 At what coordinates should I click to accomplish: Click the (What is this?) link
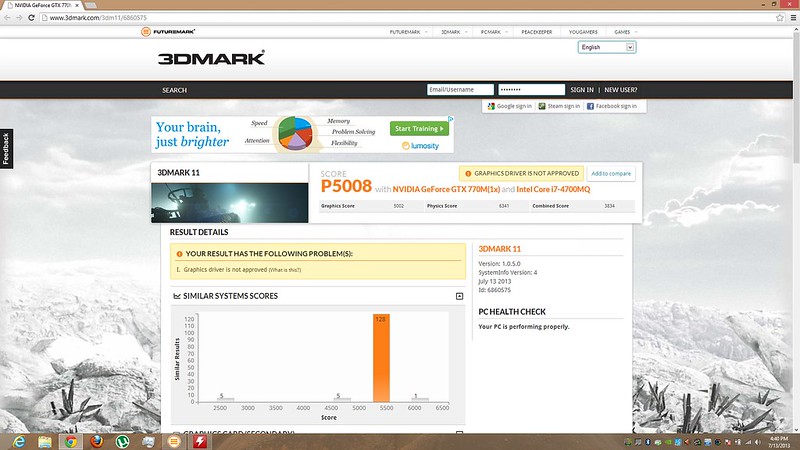pos(285,270)
